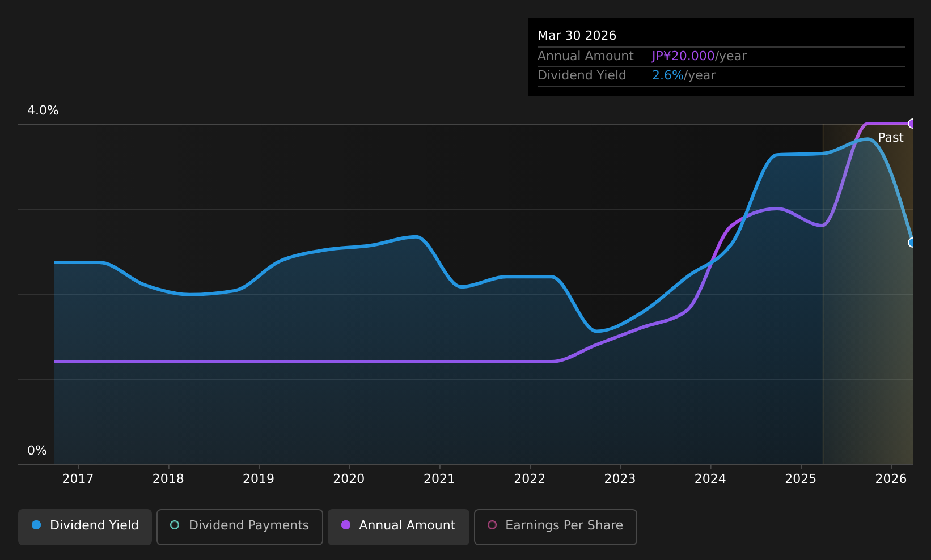
Task: Click the 2017 x-axis label
Action: (x=78, y=479)
